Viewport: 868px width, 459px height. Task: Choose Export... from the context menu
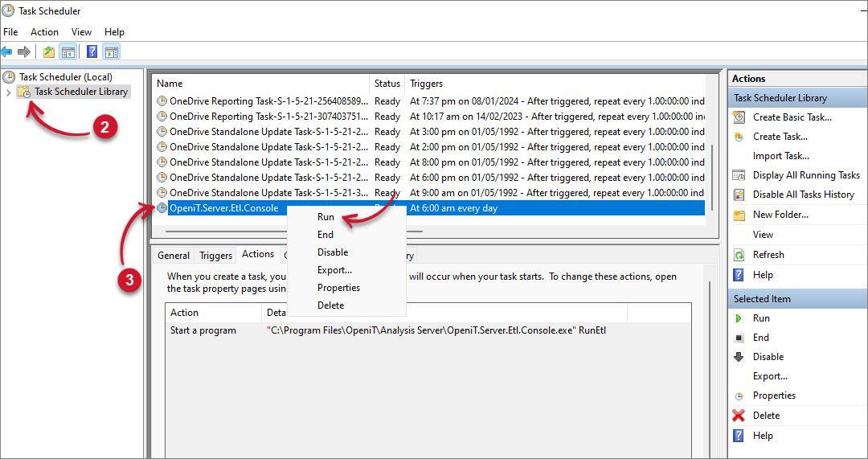click(x=334, y=270)
